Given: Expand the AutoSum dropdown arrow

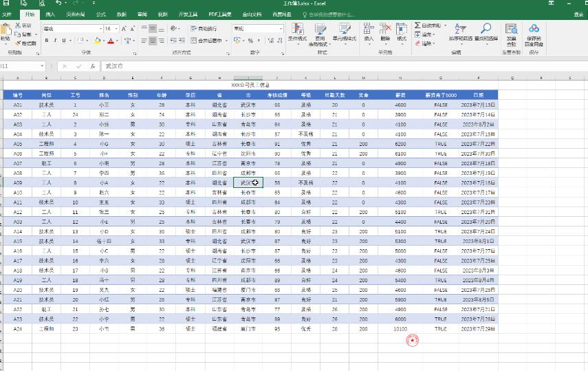Looking at the screenshot, I should click(x=446, y=25).
